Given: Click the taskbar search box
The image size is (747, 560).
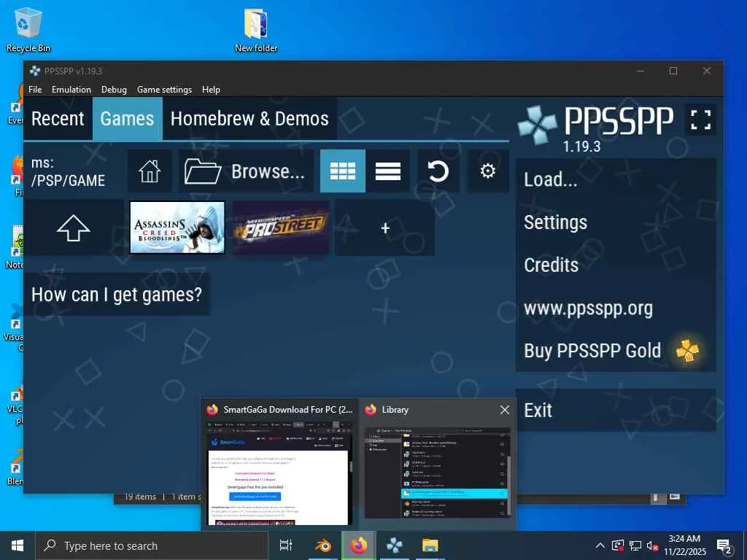Looking at the screenshot, I should tap(152, 545).
